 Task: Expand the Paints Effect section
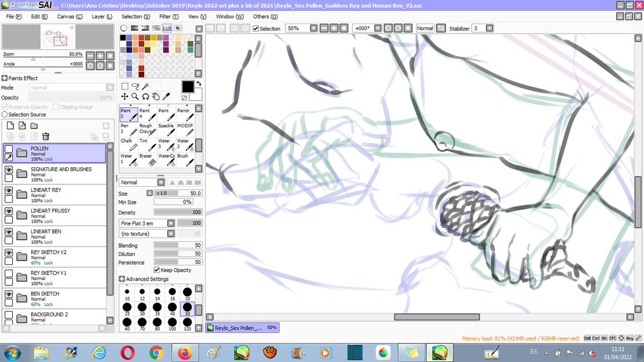tap(4, 78)
